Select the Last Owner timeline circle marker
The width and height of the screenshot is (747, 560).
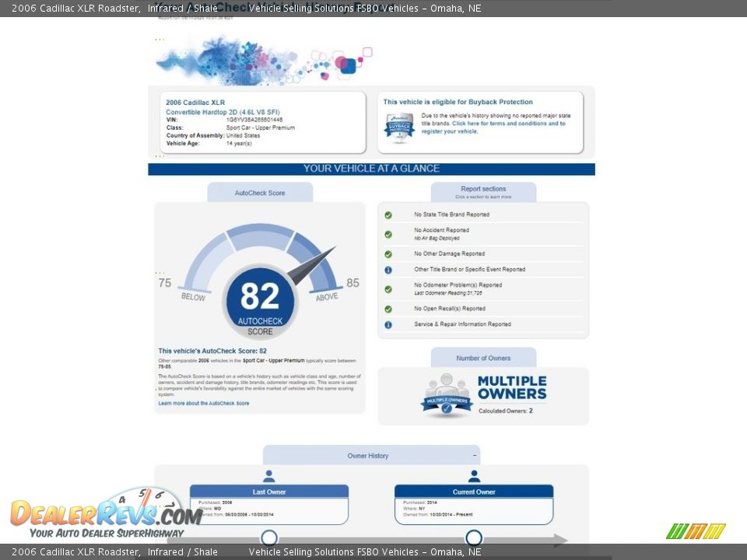click(x=269, y=537)
